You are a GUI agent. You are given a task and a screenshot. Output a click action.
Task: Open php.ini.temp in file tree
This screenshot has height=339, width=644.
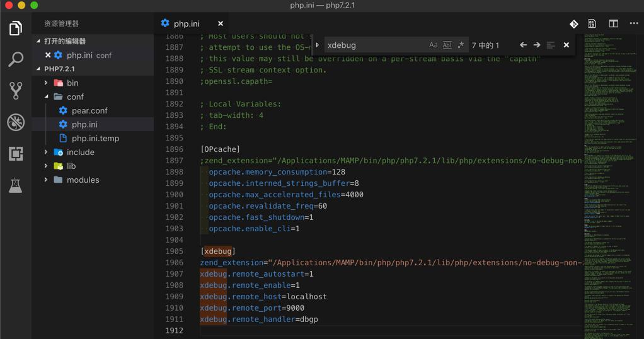[x=93, y=138]
